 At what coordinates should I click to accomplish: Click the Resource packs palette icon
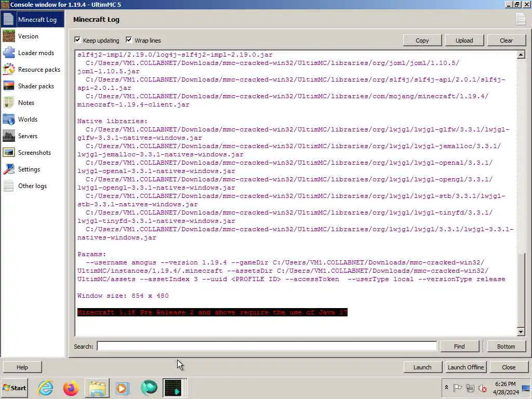click(x=8, y=69)
